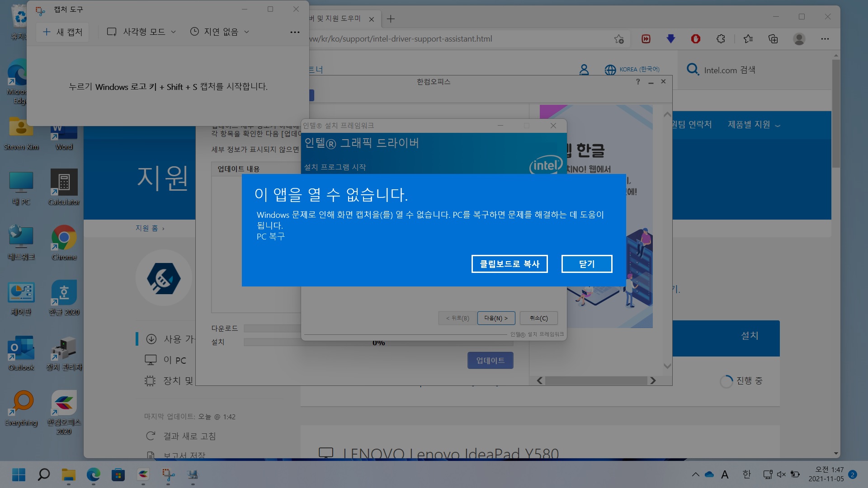
Task: Click Snipping Tool taskbar icon
Action: click(x=168, y=474)
